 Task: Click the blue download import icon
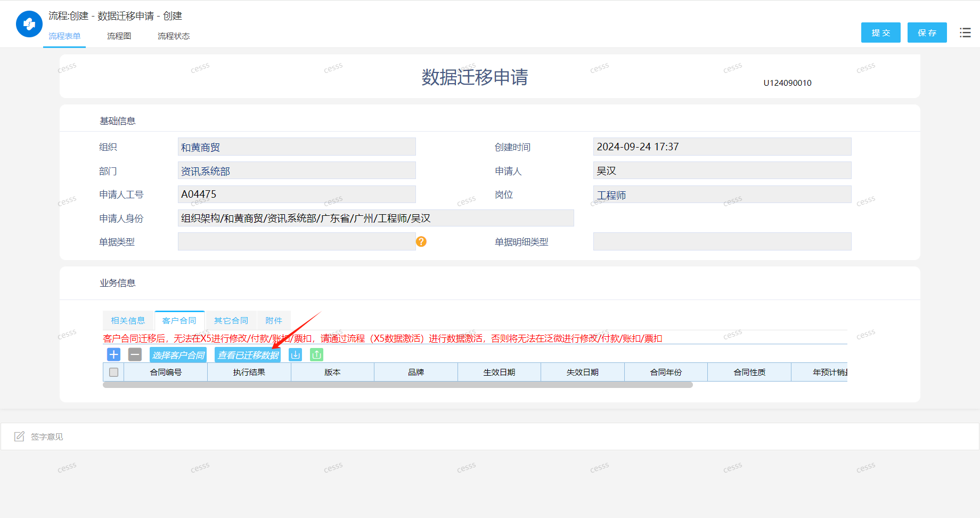296,354
